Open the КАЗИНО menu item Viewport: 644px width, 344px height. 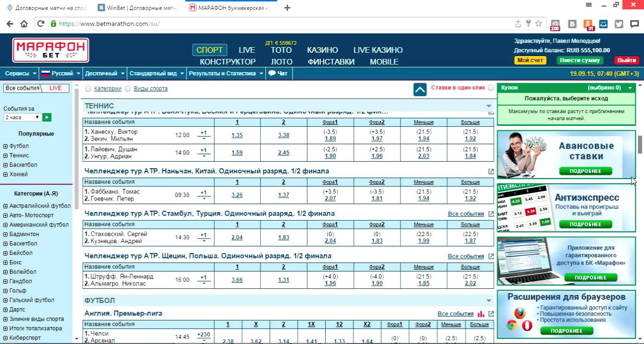pos(322,50)
